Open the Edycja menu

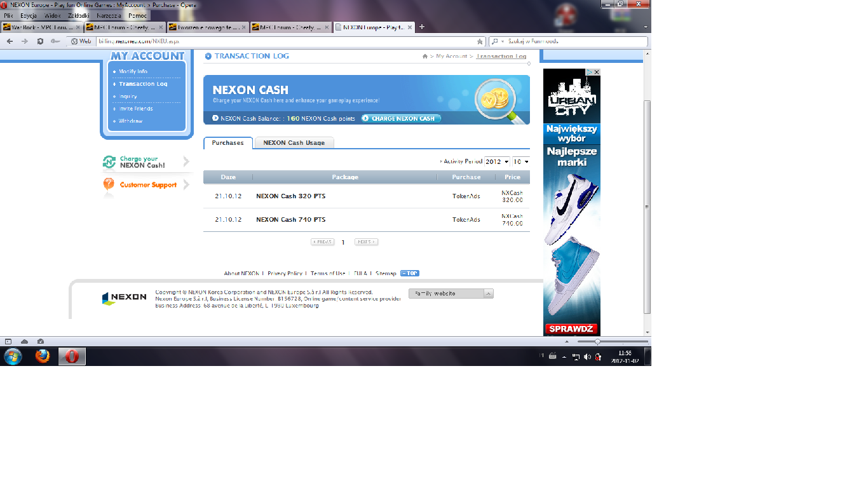pyautogui.click(x=29, y=15)
